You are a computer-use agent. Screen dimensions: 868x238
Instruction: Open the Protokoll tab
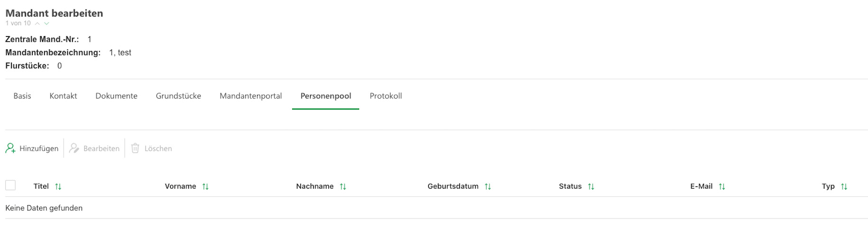pyautogui.click(x=386, y=96)
